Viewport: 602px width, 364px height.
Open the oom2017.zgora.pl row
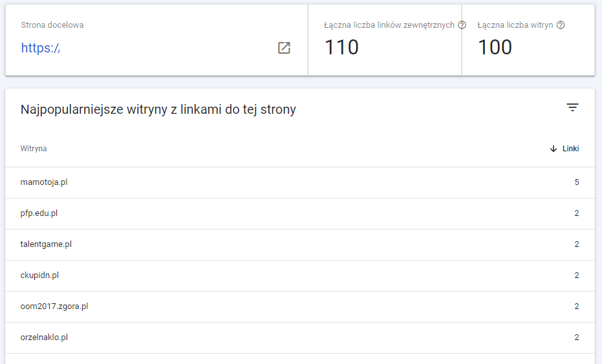click(300, 306)
